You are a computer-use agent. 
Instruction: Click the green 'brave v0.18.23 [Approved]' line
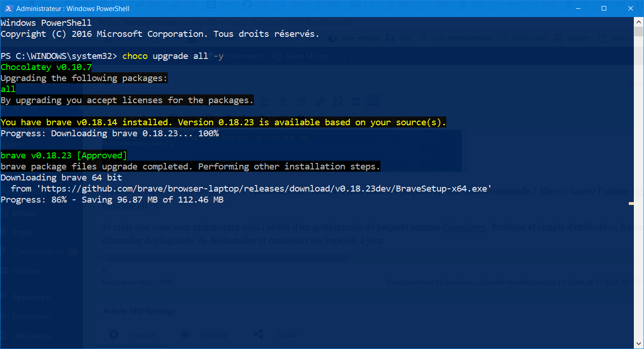(x=64, y=156)
